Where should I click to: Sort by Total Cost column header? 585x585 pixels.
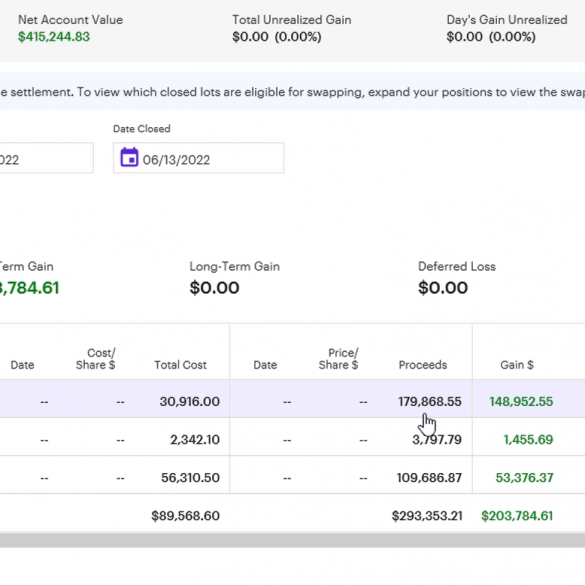coord(180,365)
